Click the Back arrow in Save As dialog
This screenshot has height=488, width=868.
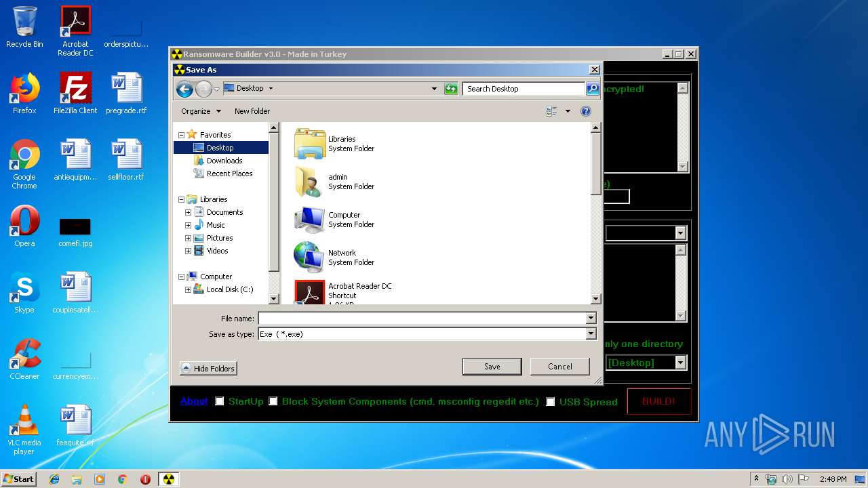184,89
